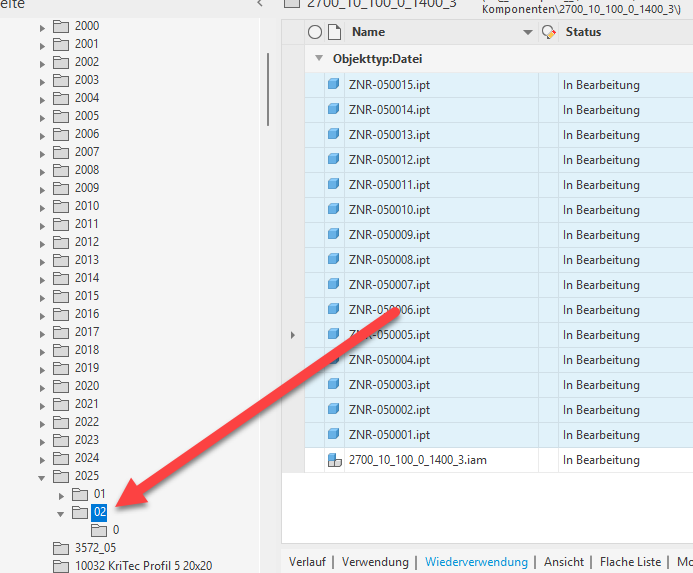Open the Name column filter dropdown
This screenshot has width=693, height=573.
[x=528, y=33]
